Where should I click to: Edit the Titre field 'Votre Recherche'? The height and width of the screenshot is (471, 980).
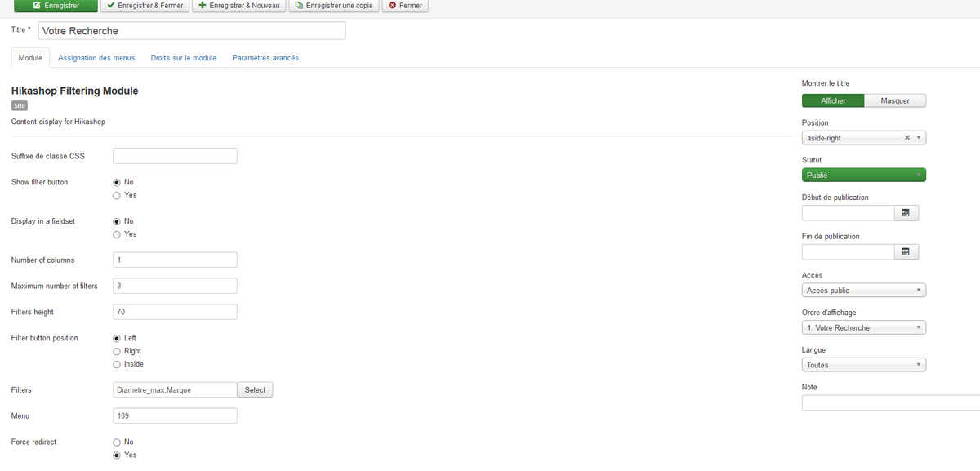(x=192, y=30)
